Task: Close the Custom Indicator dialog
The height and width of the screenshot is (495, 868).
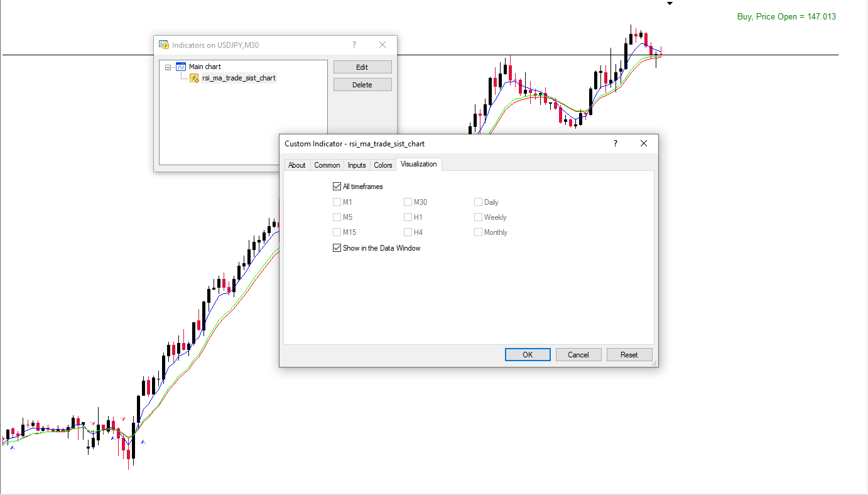Action: point(643,143)
